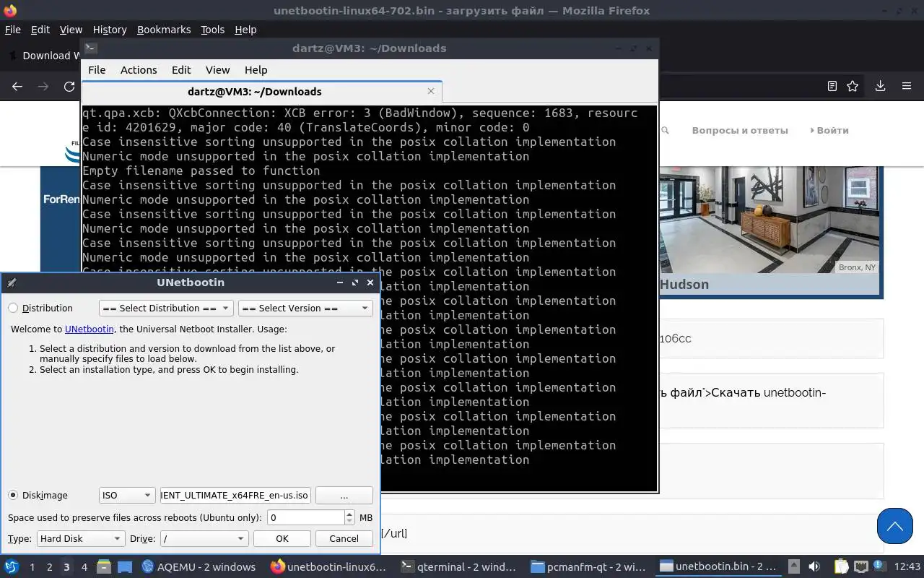Switch to unetbootin.bin taskbar entry
This screenshot has width=924, height=578.
(x=718, y=566)
